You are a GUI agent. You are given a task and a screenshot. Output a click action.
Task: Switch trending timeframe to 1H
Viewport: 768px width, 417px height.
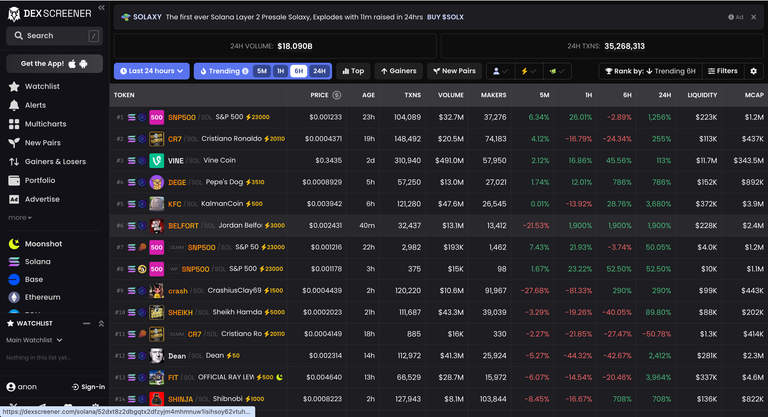coord(280,71)
